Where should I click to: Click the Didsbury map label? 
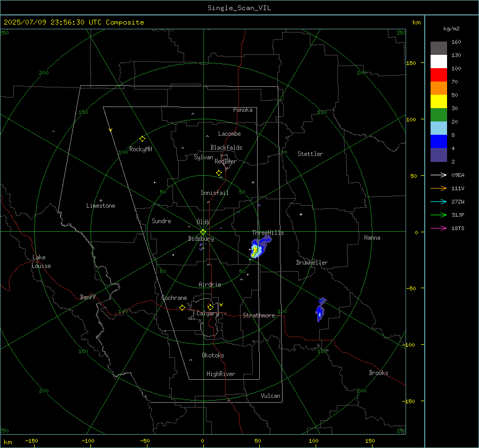click(x=201, y=239)
